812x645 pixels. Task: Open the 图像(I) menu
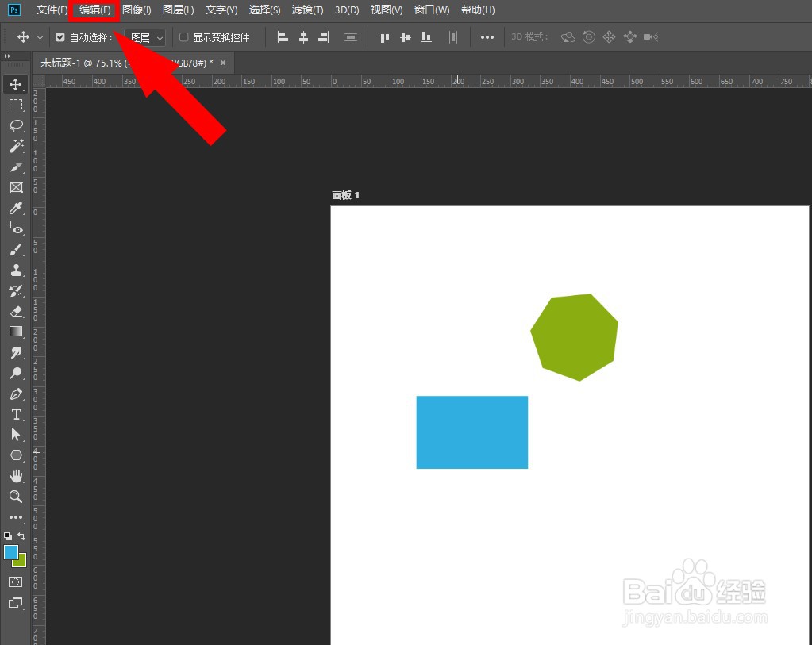137,10
